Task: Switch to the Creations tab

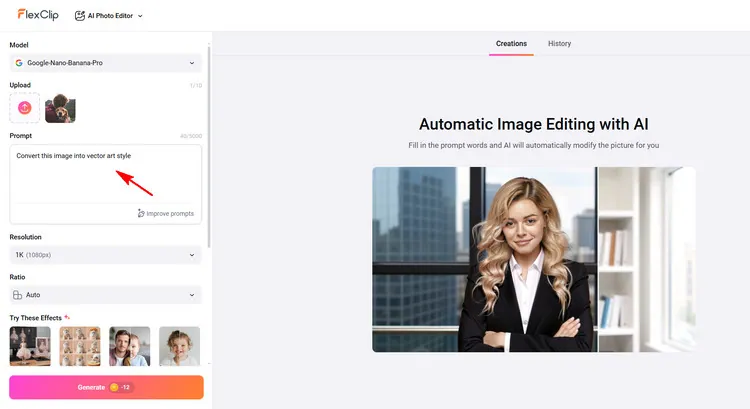Action: tap(511, 44)
